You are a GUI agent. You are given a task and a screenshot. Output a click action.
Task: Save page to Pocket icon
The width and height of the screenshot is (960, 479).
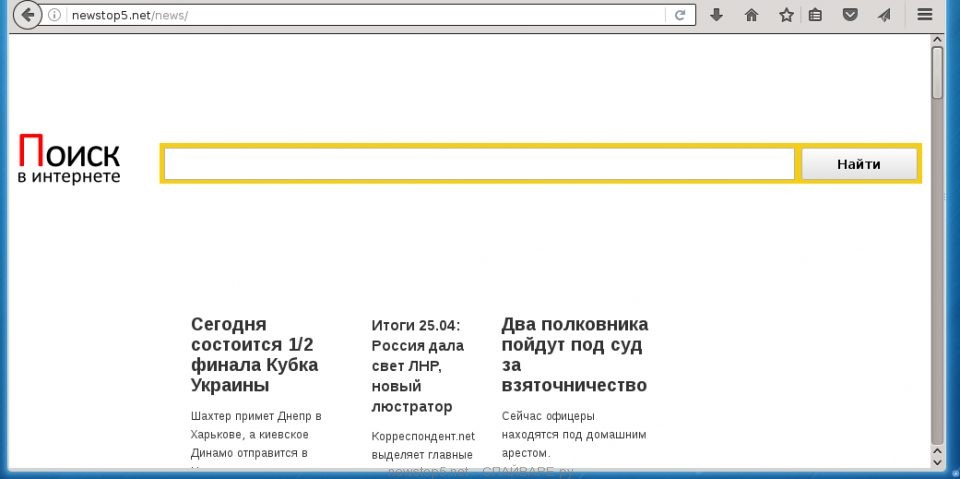[x=849, y=15]
